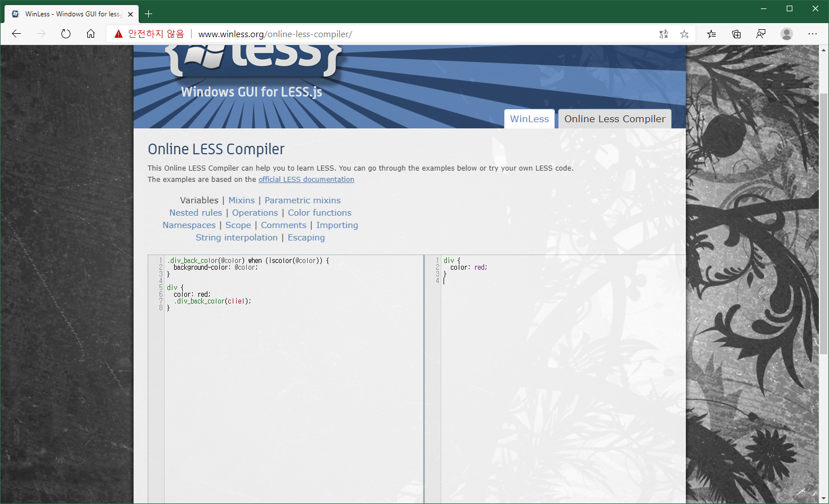Image resolution: width=829 pixels, height=504 pixels.
Task: Open the feedback icon in toolbar
Action: coord(761,34)
